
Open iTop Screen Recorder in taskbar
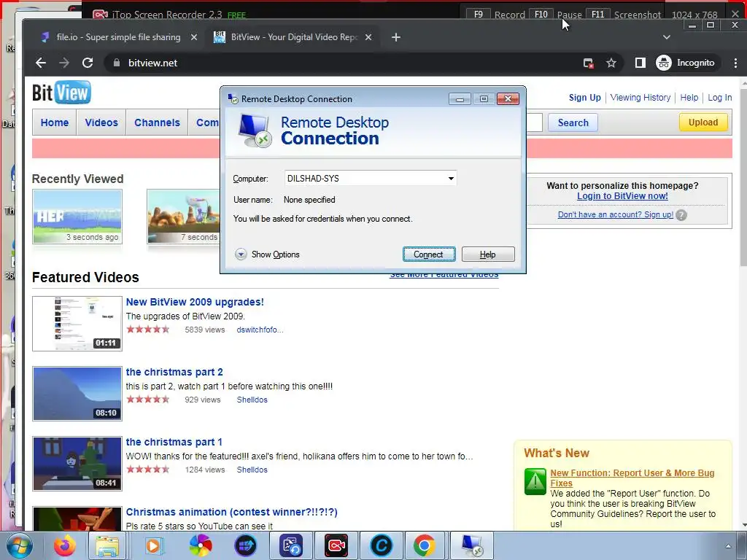(x=336, y=545)
